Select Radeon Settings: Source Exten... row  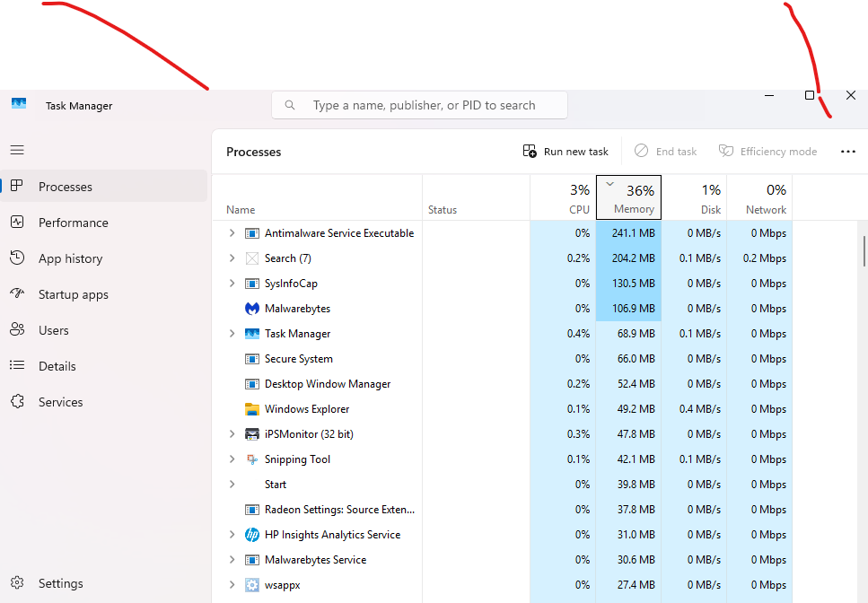point(503,510)
